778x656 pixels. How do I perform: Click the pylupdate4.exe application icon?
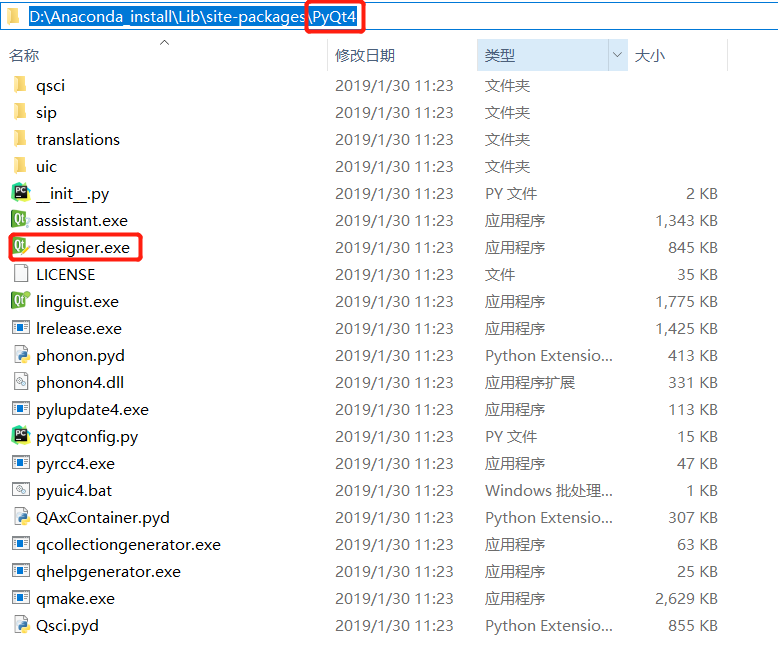click(x=21, y=408)
